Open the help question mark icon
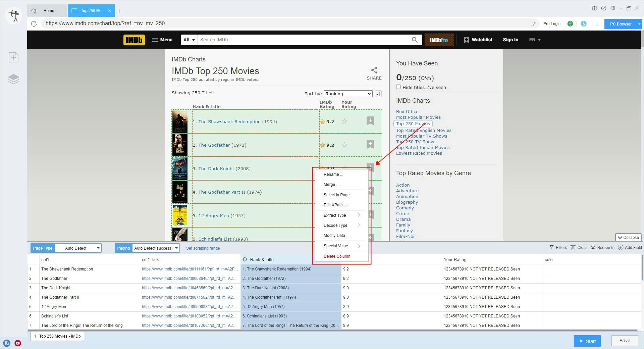 pos(604,8)
